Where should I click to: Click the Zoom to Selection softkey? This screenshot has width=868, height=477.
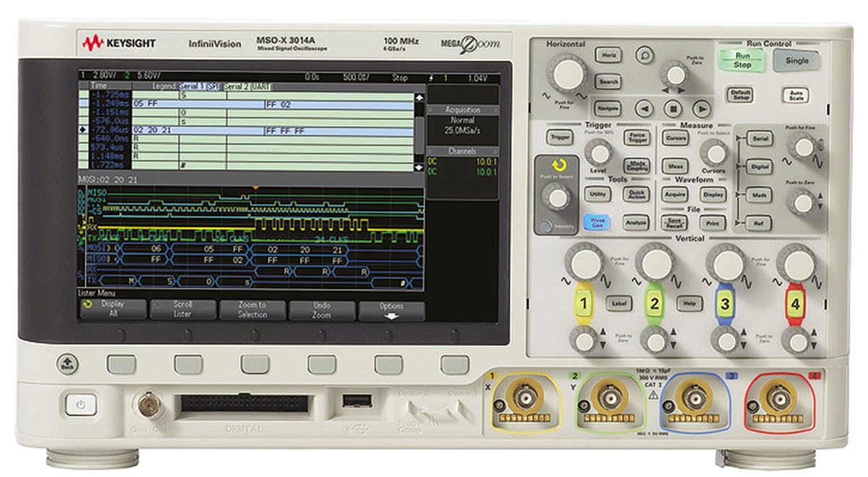[252, 310]
